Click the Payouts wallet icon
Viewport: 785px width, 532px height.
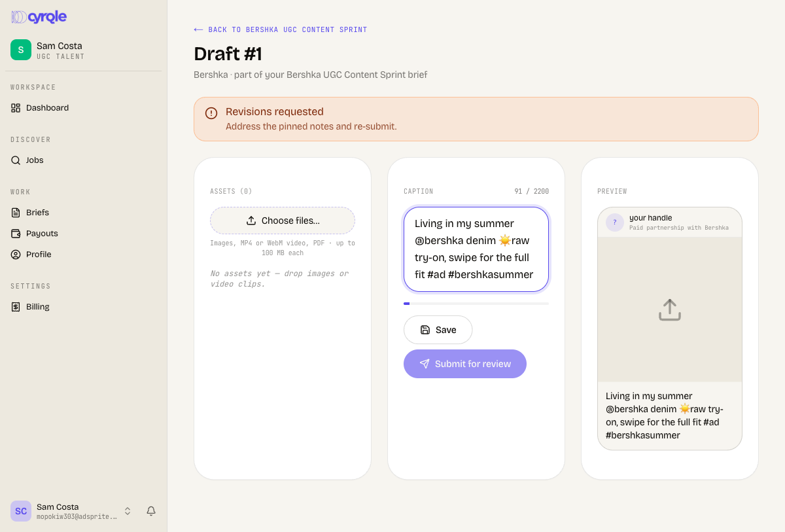pos(16,234)
